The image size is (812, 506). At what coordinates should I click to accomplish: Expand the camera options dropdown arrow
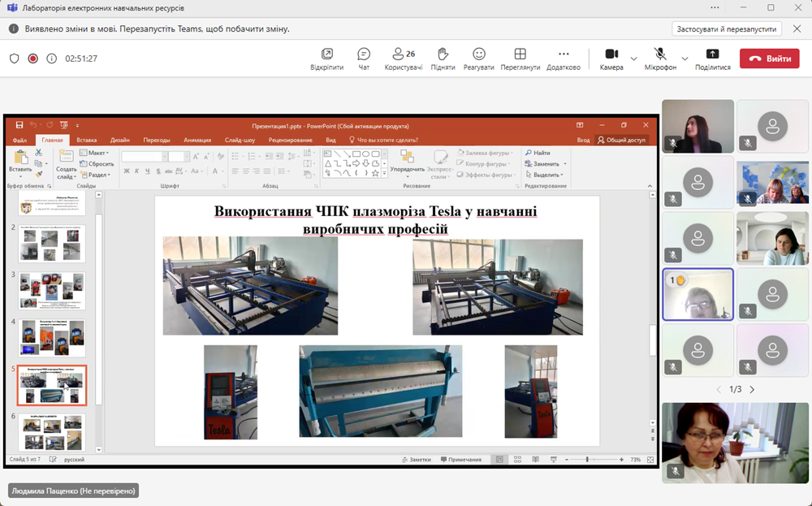click(x=635, y=58)
